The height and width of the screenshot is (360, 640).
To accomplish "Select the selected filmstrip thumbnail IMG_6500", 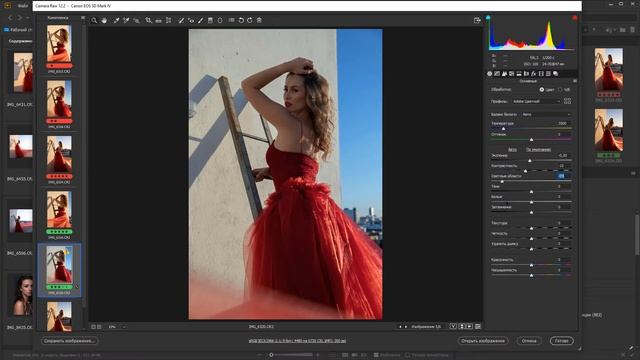I will pyautogui.click(x=59, y=270).
